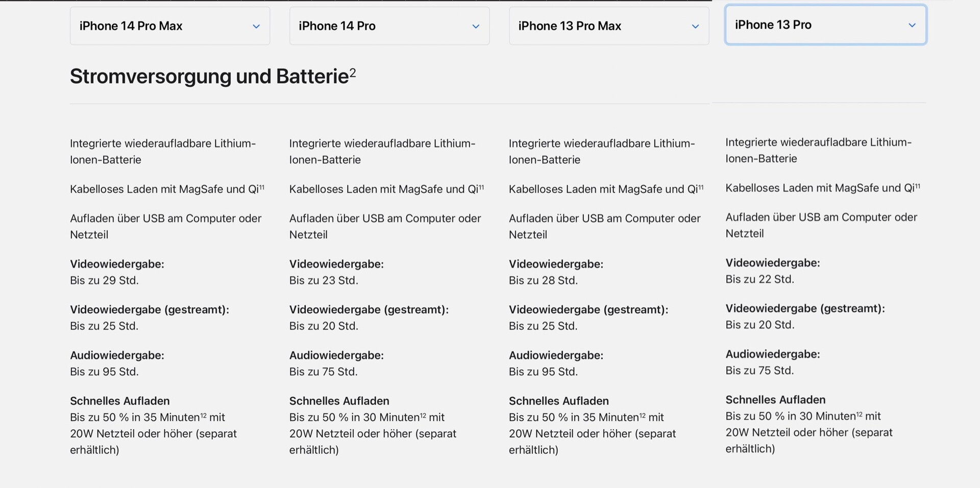Viewport: 980px width, 488px height.
Task: Click "Bis zu 22 Std." value for iPhone 13 Pro
Action: coord(759,279)
